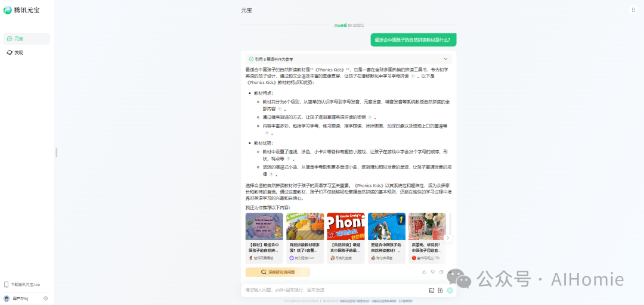
Task: Open the purple Candy Cat book thumbnail
Action: (x=264, y=226)
